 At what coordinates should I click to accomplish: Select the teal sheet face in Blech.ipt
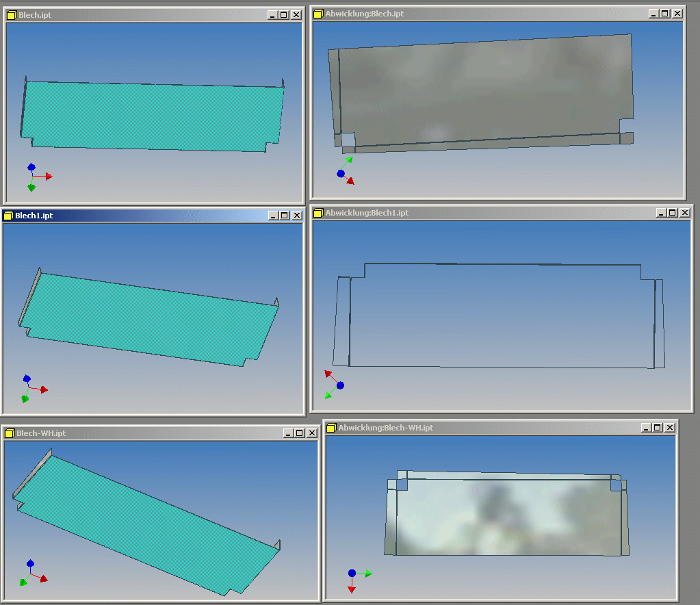pyautogui.click(x=152, y=116)
